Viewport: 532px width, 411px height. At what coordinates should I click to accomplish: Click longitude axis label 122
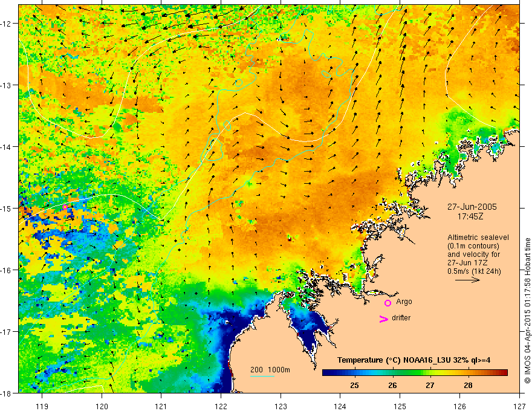(x=221, y=406)
